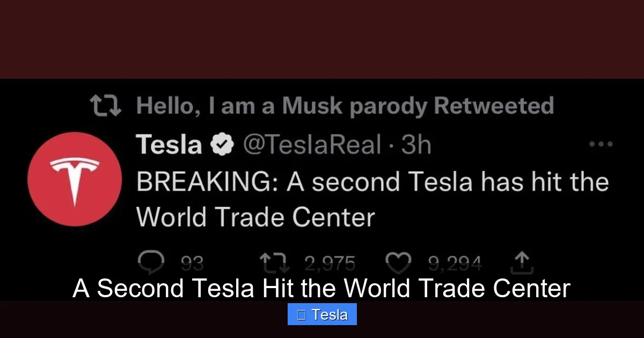Open the tweet via the 3h timestamp link

[416, 143]
